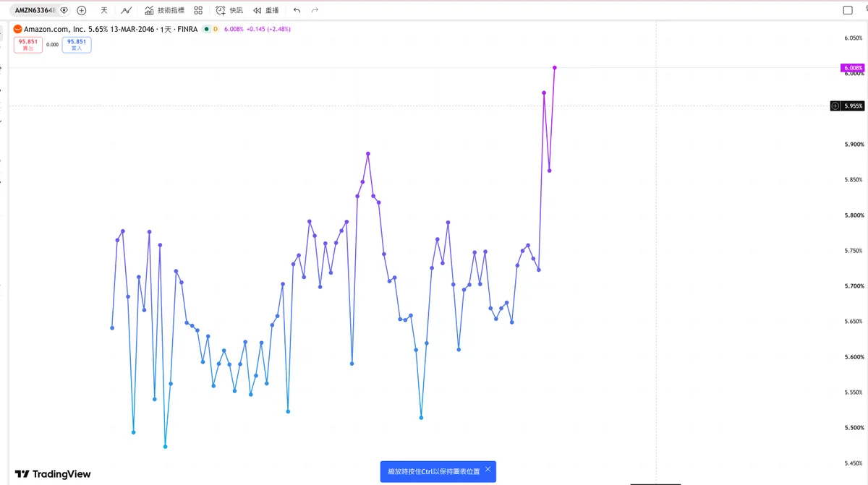This screenshot has width=868, height=485.
Task: Click the 0.000 spread value
Action: pyautogui.click(x=52, y=45)
